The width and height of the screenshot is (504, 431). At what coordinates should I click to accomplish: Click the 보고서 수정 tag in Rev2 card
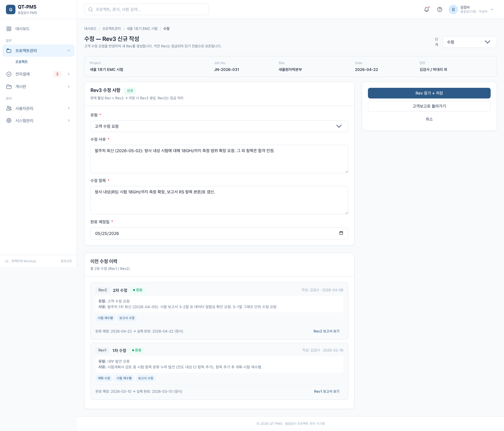(127, 318)
